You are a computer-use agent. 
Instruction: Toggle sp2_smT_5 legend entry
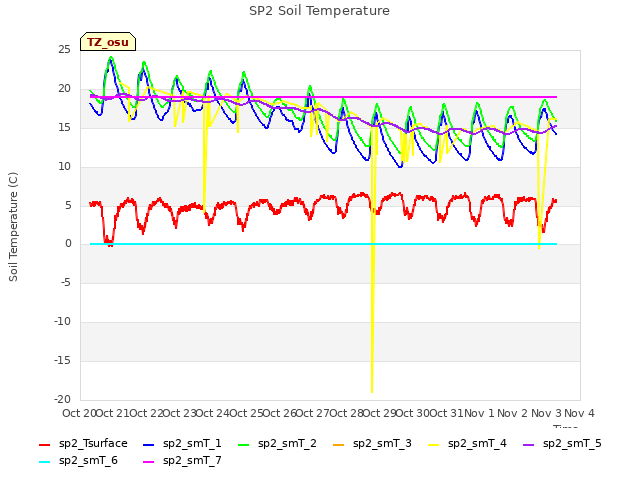click(x=562, y=443)
